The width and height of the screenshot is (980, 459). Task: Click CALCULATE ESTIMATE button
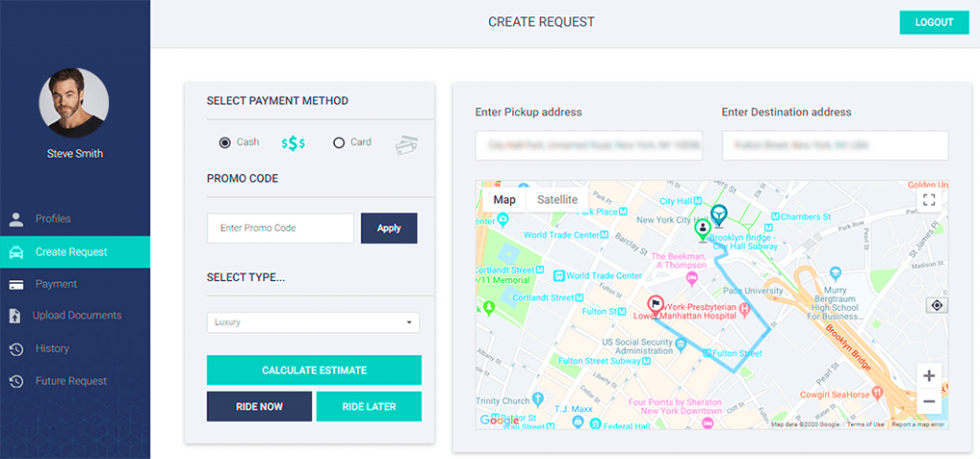(x=314, y=370)
